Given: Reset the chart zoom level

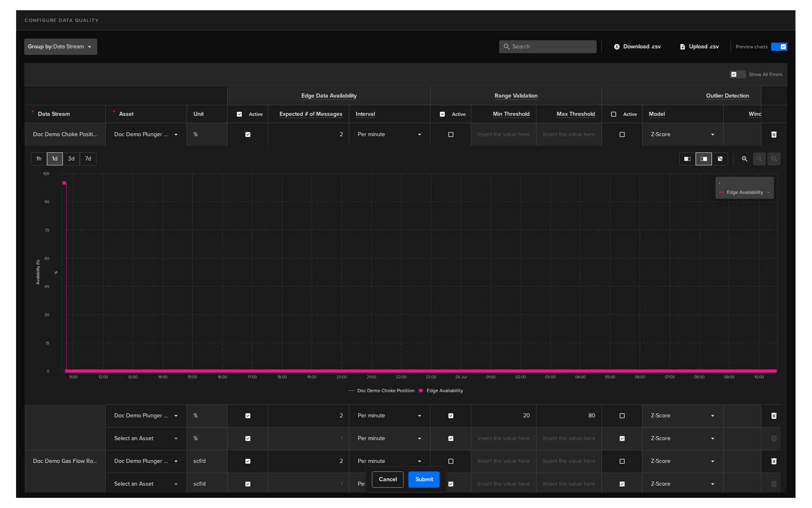Looking at the screenshot, I should pyautogui.click(x=774, y=159).
